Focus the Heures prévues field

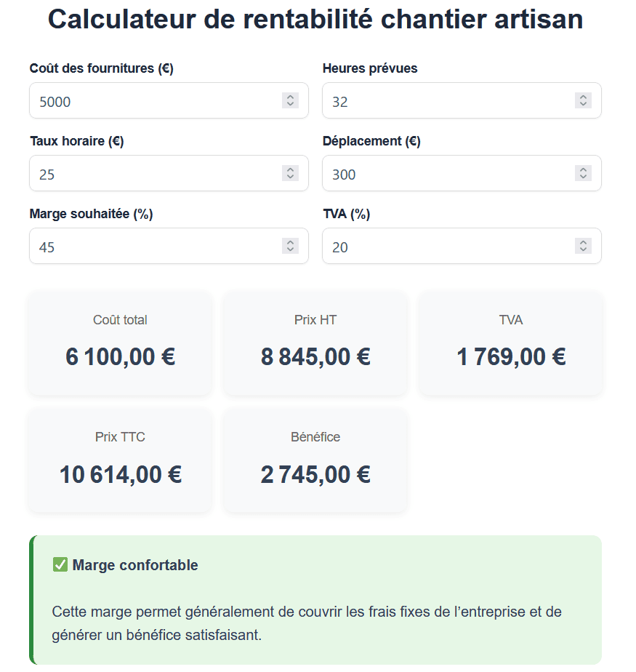click(x=462, y=100)
